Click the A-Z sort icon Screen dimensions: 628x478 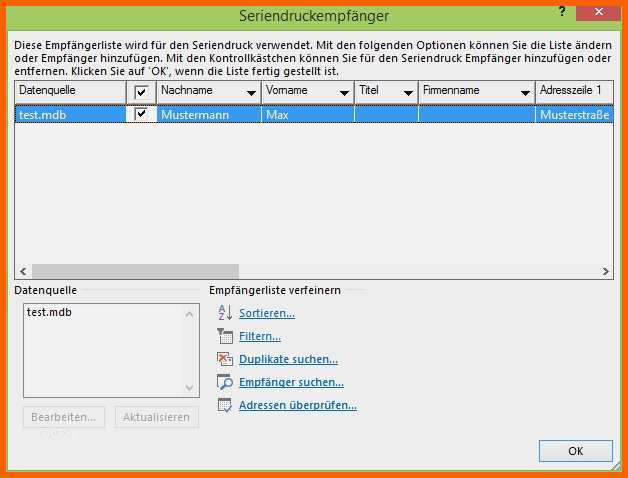pyautogui.click(x=225, y=313)
